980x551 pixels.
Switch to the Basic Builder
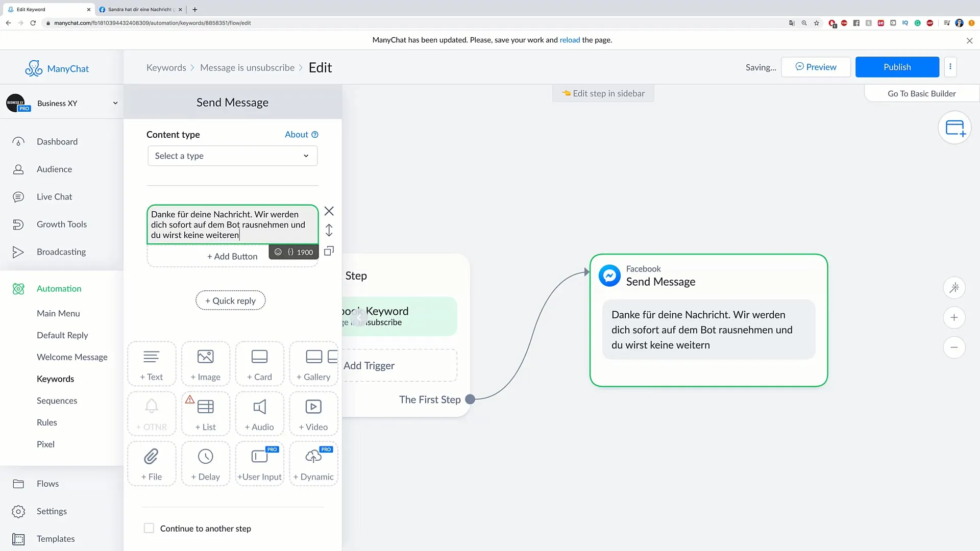921,93
